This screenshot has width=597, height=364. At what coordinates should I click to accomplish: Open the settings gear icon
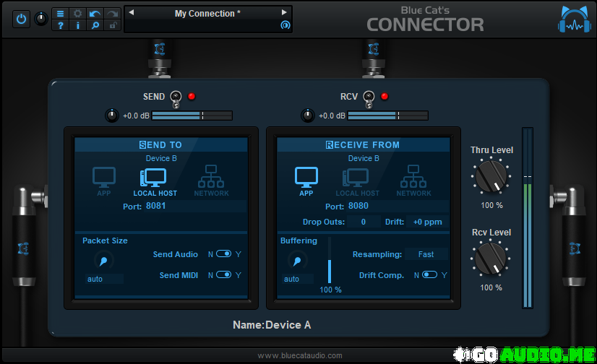point(77,14)
